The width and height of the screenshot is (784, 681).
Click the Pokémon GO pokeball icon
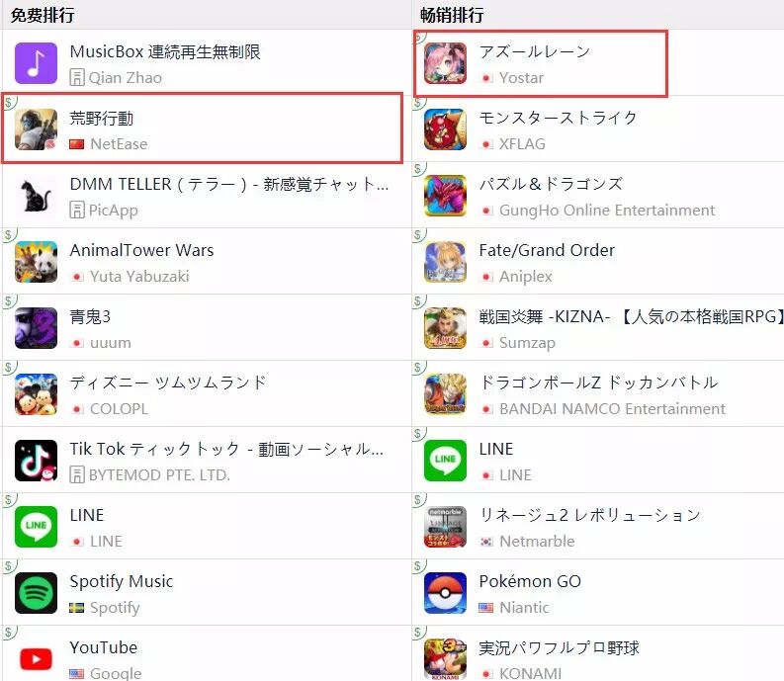click(445, 593)
